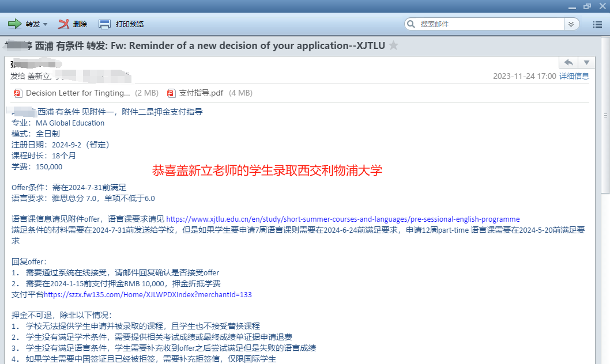This screenshot has width=610, height=364.
Task: Open Decision Letter for Tingting PDF attachment
Action: [x=78, y=93]
